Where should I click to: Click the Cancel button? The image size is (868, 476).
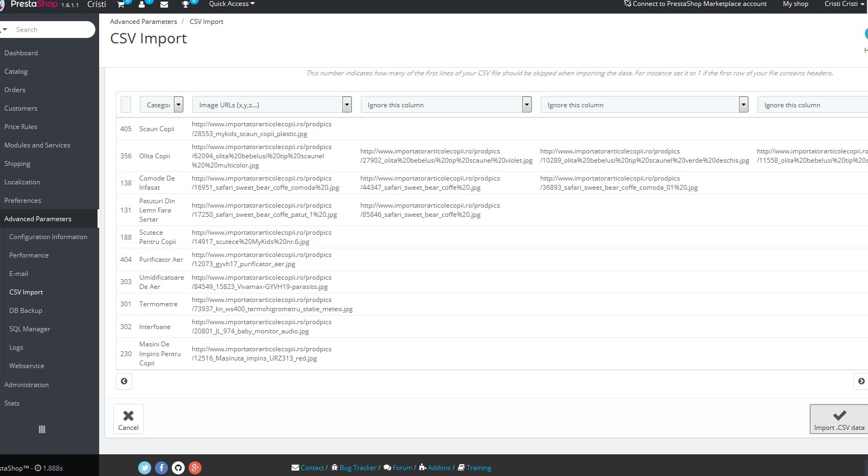tap(128, 419)
